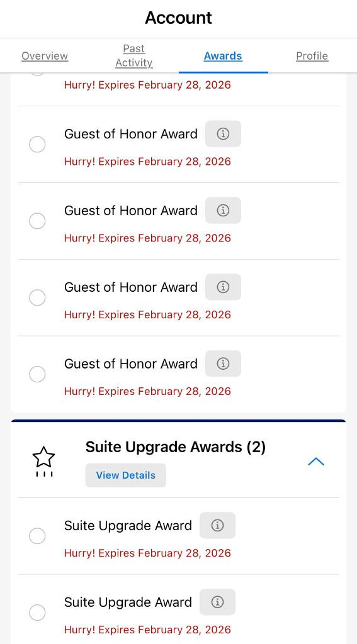Open info icon for second Guest of Honor Award
The width and height of the screenshot is (357, 644).
(x=223, y=210)
